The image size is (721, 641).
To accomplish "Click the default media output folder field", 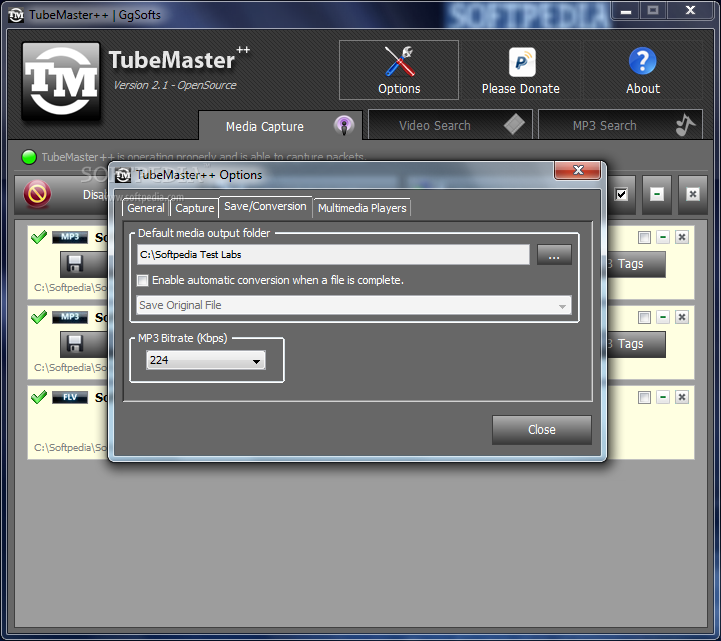I will tap(333, 255).
